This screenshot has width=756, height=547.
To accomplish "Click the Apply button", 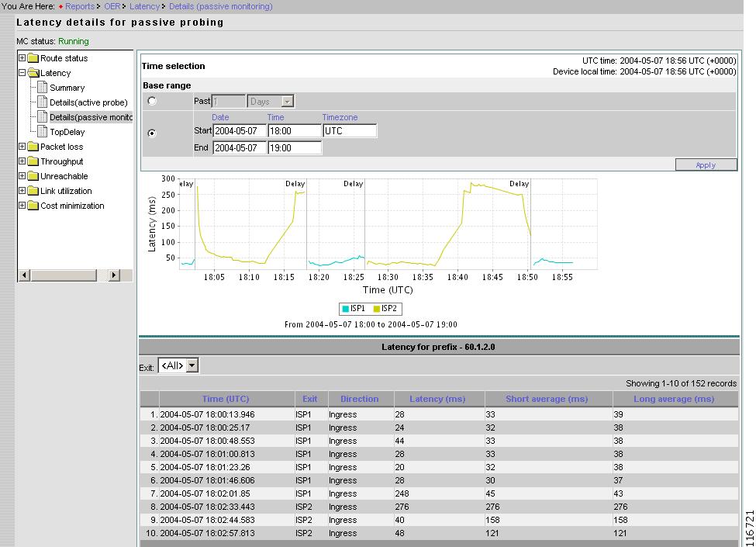I will tap(706, 164).
